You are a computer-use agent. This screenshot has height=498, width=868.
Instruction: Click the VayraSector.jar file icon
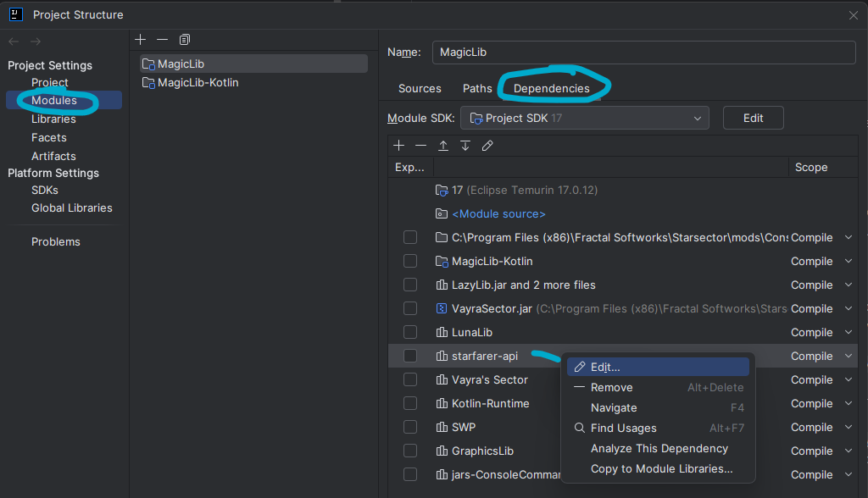point(441,309)
